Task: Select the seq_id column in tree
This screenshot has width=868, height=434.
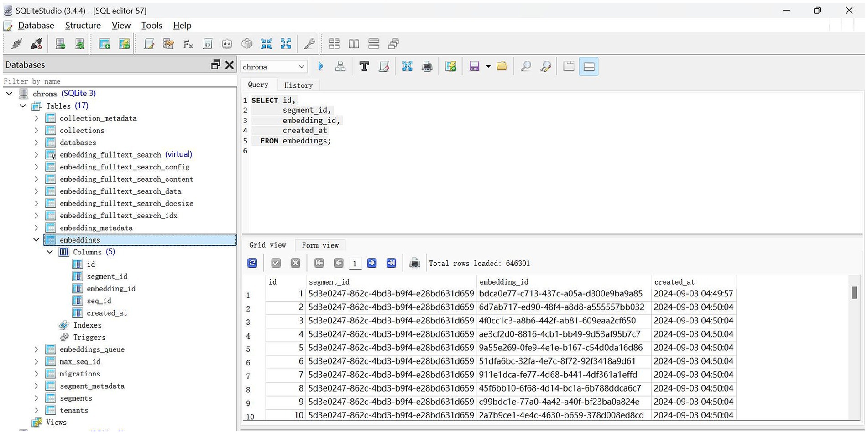Action: (99, 301)
